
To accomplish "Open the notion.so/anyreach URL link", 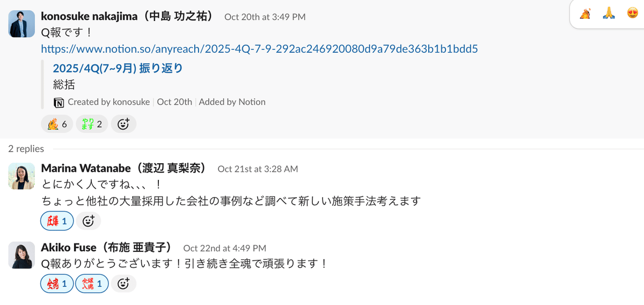I will (x=260, y=49).
